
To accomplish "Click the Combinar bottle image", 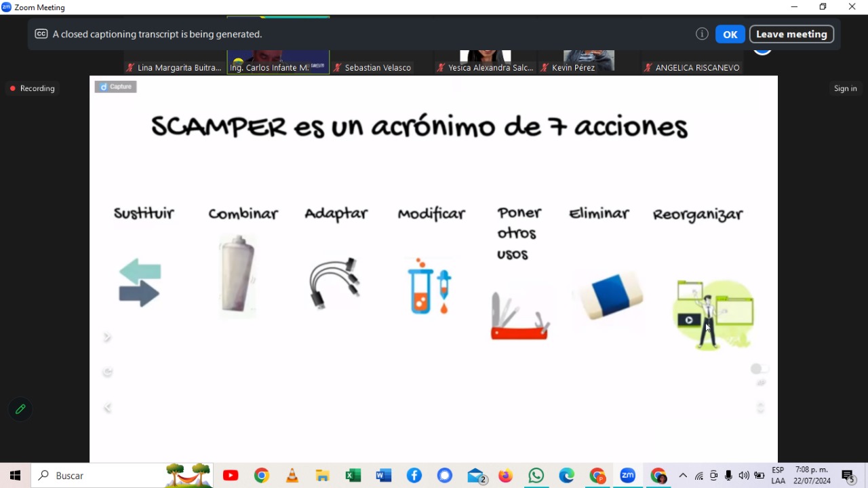I will (x=237, y=275).
